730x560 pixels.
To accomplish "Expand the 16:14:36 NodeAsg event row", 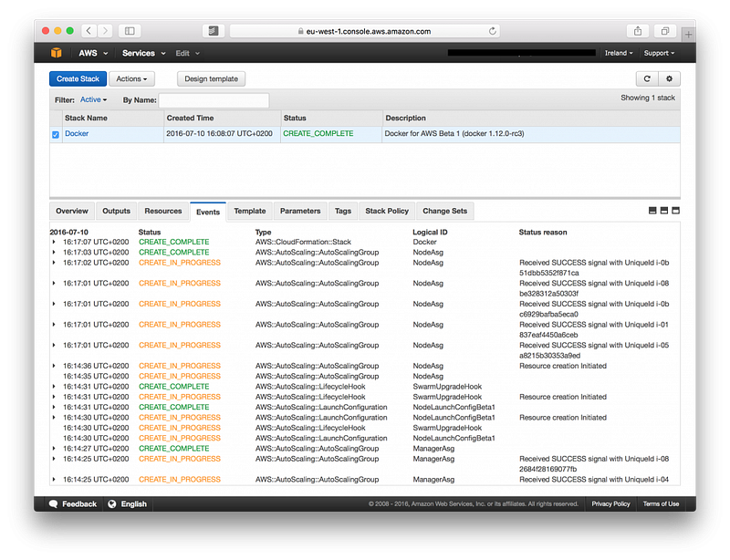I will (x=54, y=366).
